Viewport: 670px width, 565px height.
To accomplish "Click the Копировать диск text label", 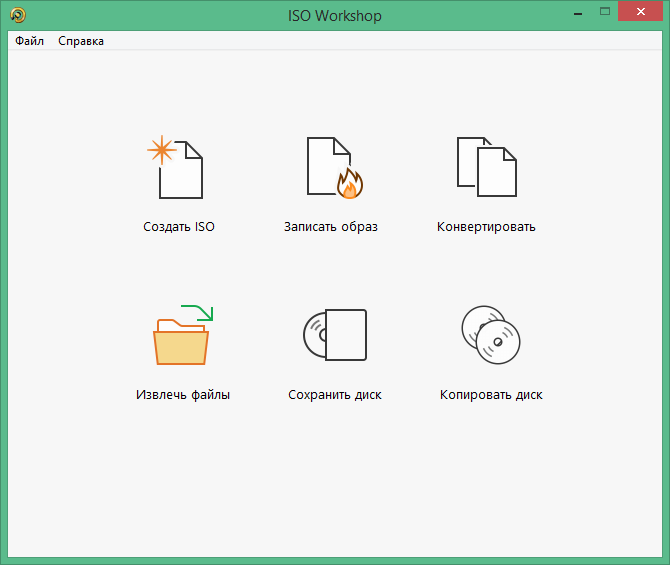I will (x=491, y=395).
